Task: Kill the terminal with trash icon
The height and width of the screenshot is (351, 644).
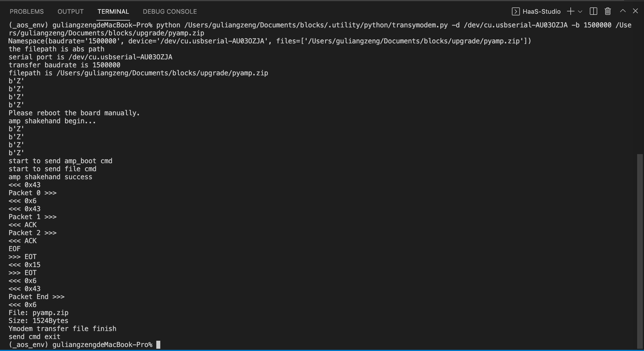Action: coord(608,11)
